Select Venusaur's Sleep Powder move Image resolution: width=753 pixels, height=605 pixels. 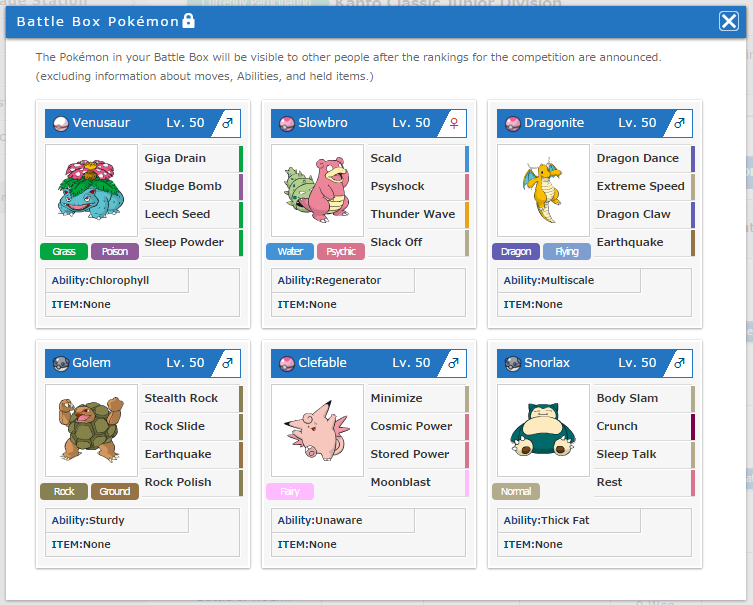pos(192,242)
